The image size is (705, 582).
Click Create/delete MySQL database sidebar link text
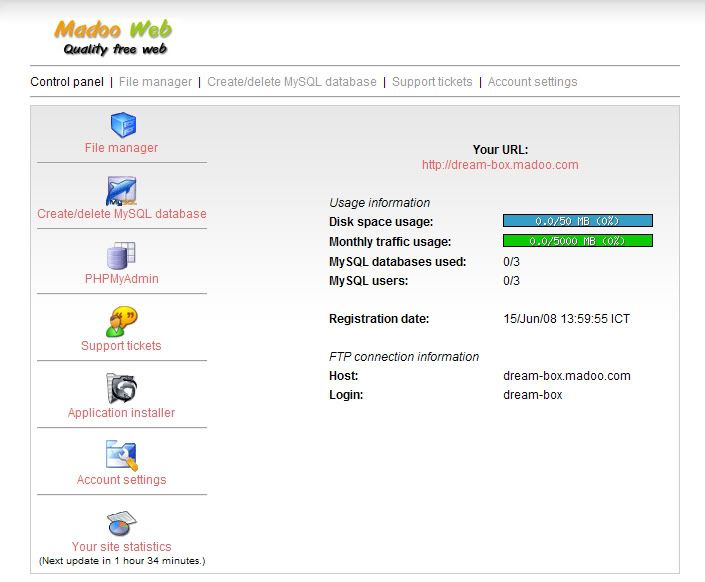[x=122, y=214]
